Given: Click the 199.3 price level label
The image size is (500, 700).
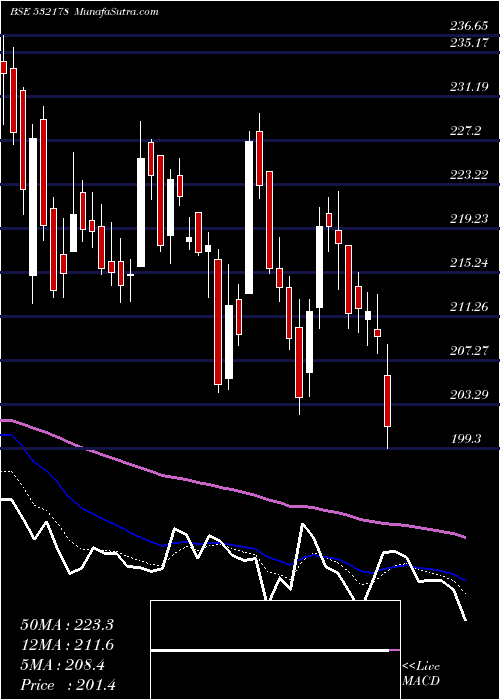Looking at the screenshot, I should click(x=465, y=439).
